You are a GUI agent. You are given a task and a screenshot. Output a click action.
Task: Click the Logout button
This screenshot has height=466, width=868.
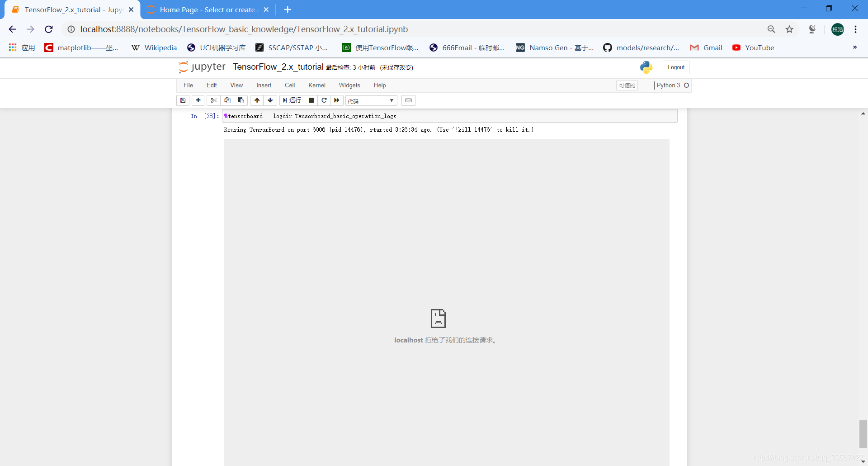coord(676,67)
